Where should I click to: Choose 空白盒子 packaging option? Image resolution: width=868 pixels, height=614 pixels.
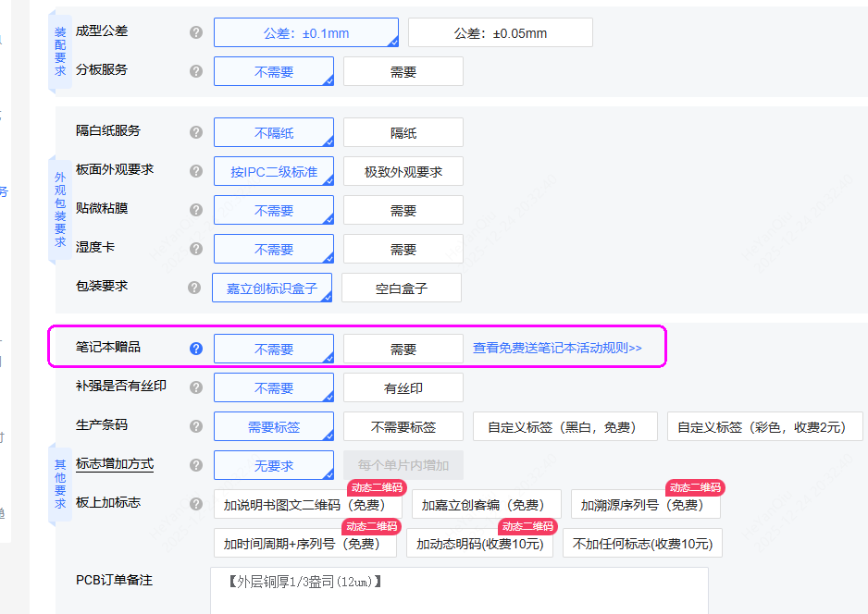point(401,289)
